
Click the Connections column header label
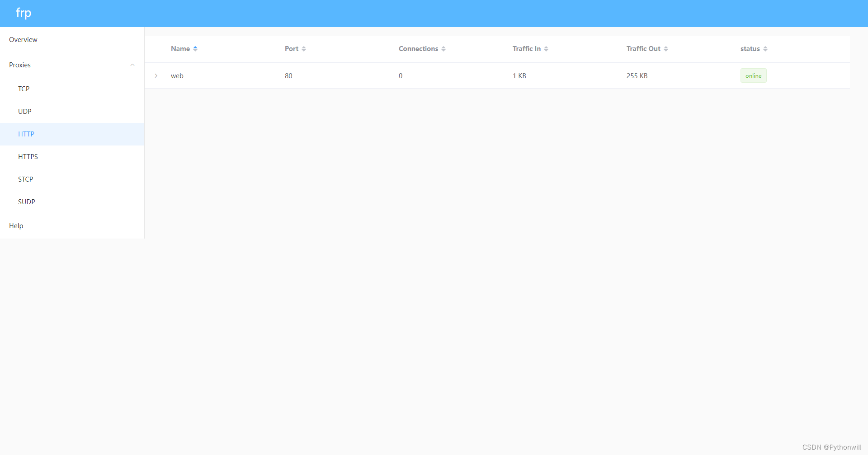418,49
